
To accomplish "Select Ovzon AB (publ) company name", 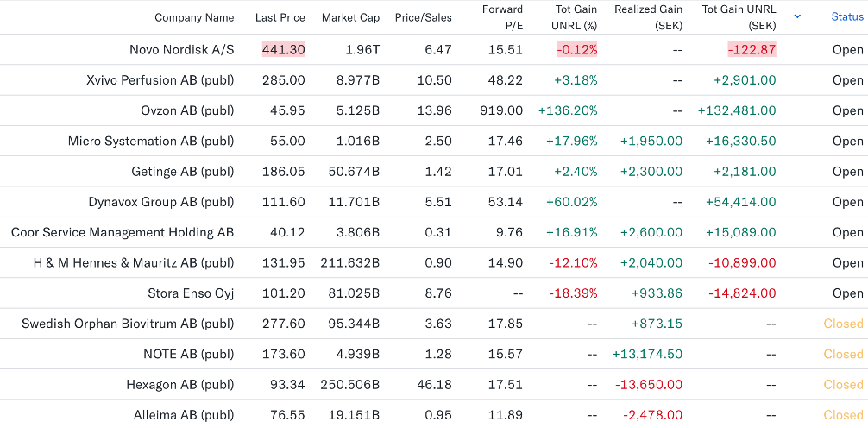I will click(x=187, y=110).
